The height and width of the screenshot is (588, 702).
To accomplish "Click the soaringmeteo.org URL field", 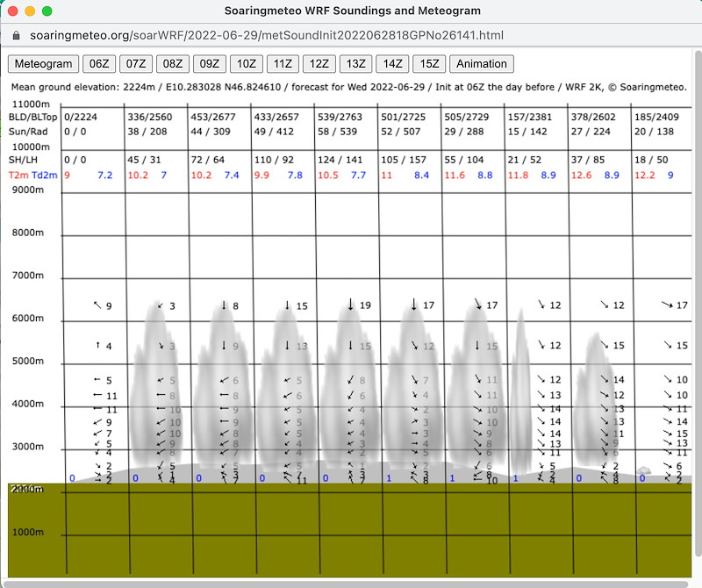I will pos(263,35).
